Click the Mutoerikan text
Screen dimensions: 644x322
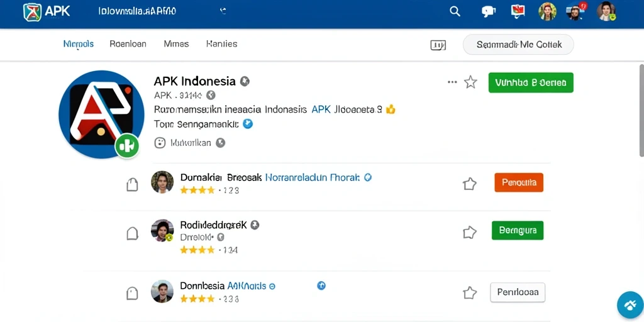coord(191,143)
